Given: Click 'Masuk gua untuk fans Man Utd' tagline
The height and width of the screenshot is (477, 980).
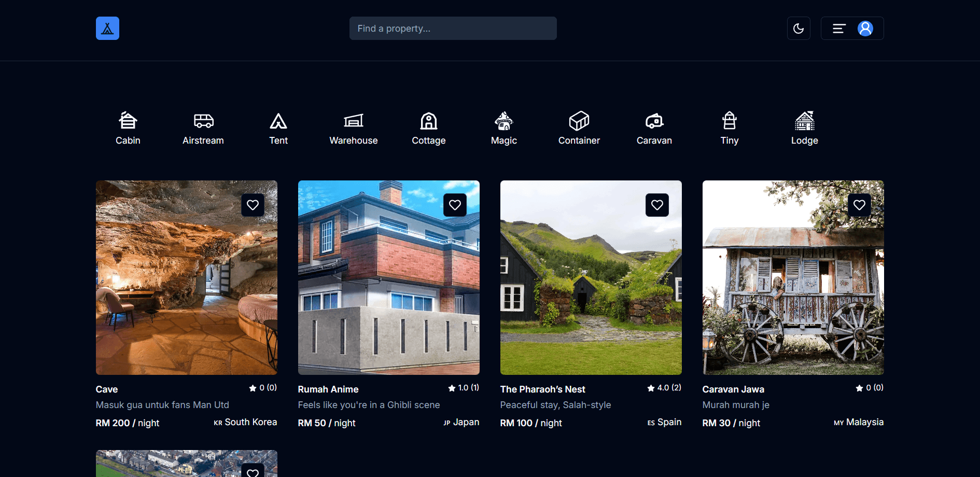Looking at the screenshot, I should (162, 405).
